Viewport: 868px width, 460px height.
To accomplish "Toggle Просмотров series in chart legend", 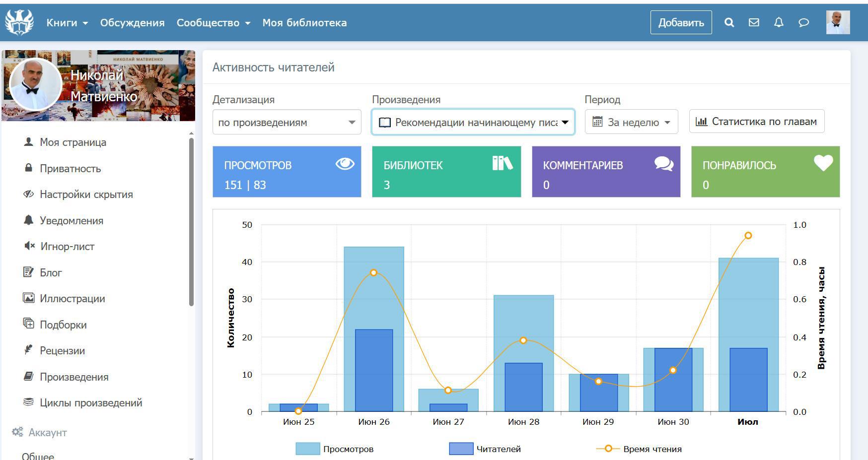I will coord(334,449).
